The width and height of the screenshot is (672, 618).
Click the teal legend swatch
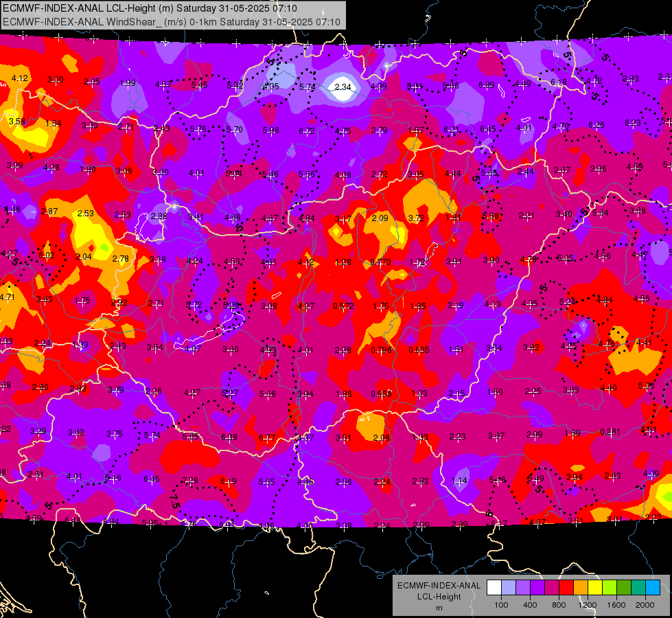pyautogui.click(x=638, y=588)
